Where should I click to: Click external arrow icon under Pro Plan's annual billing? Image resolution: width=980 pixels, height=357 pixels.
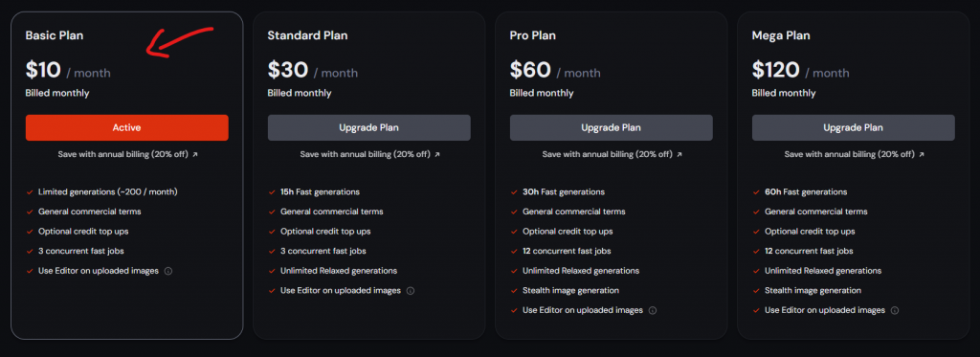pyautogui.click(x=679, y=154)
